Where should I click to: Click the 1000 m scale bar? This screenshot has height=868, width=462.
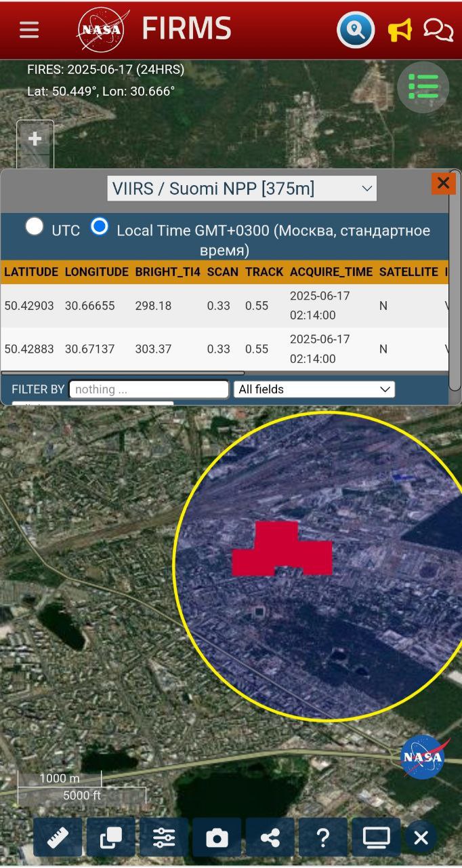pyautogui.click(x=60, y=778)
